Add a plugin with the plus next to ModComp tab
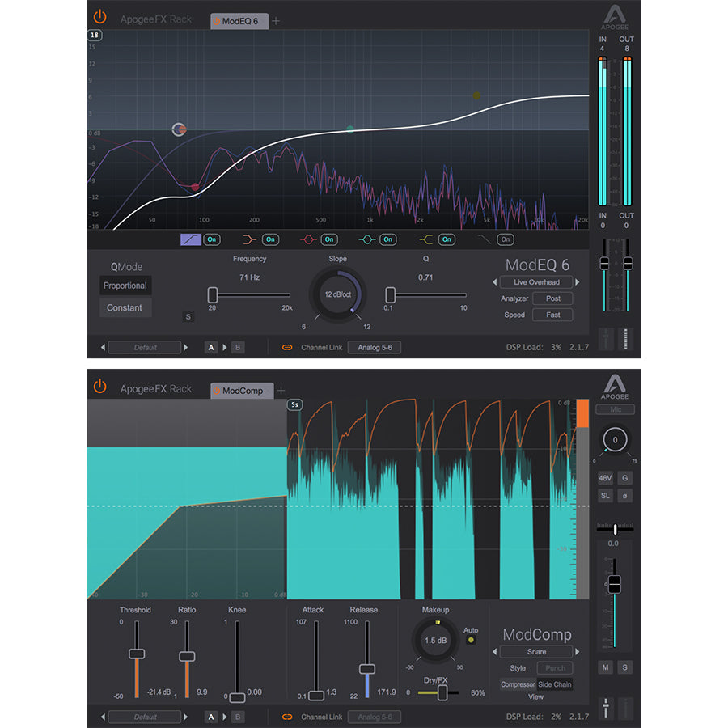The height and width of the screenshot is (728, 728). point(281,390)
